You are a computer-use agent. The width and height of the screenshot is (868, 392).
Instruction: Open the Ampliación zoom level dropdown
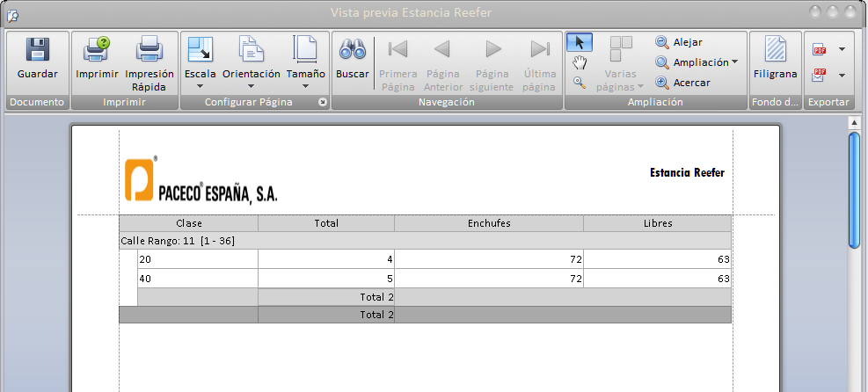[697, 62]
